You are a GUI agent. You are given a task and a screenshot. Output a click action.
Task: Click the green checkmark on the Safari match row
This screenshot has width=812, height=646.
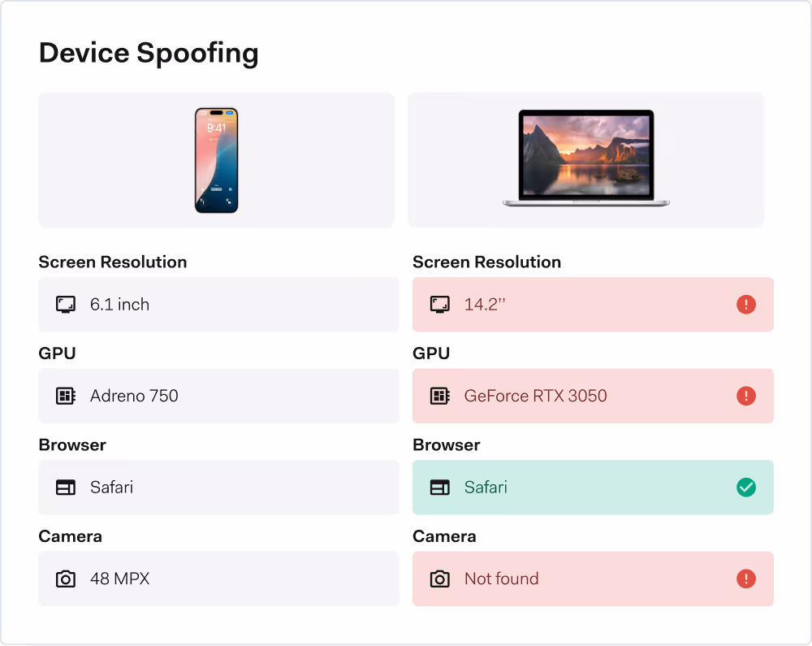point(746,488)
